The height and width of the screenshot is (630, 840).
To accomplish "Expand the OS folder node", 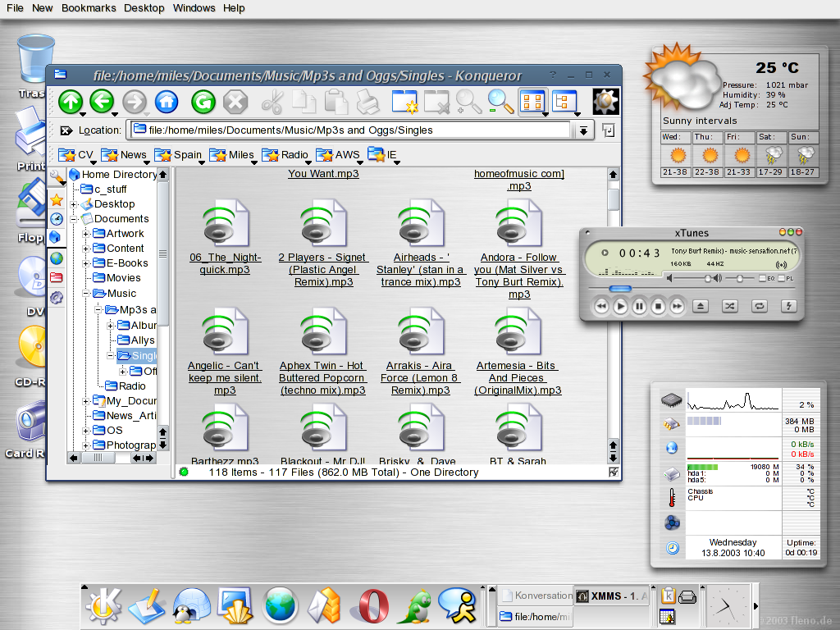I will (85, 430).
